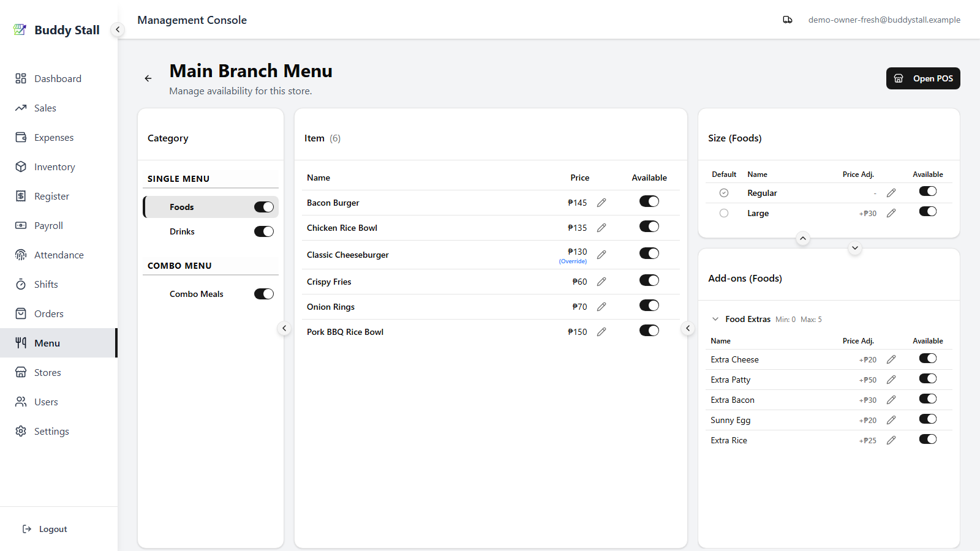Viewport: 980px width, 551px height.
Task: Click the Users people icon
Action: click(21, 402)
